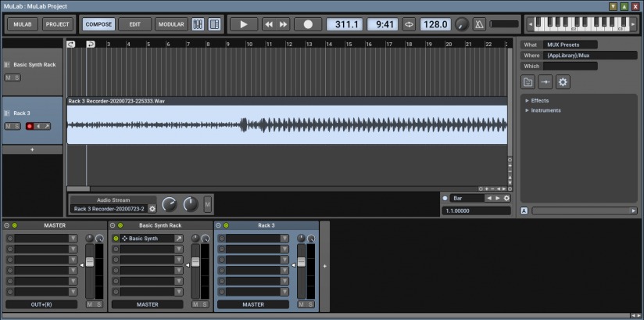Switch to the EDIT view
This screenshot has width=644, height=320.
click(x=135, y=24)
